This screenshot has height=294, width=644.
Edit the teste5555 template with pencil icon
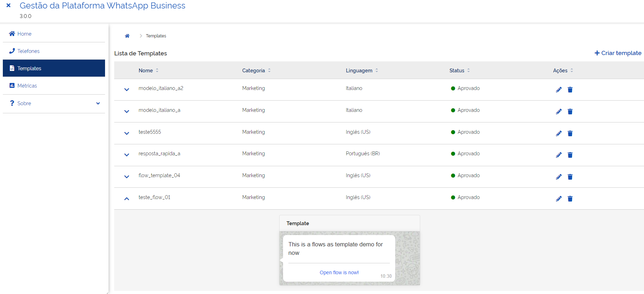pyautogui.click(x=559, y=133)
